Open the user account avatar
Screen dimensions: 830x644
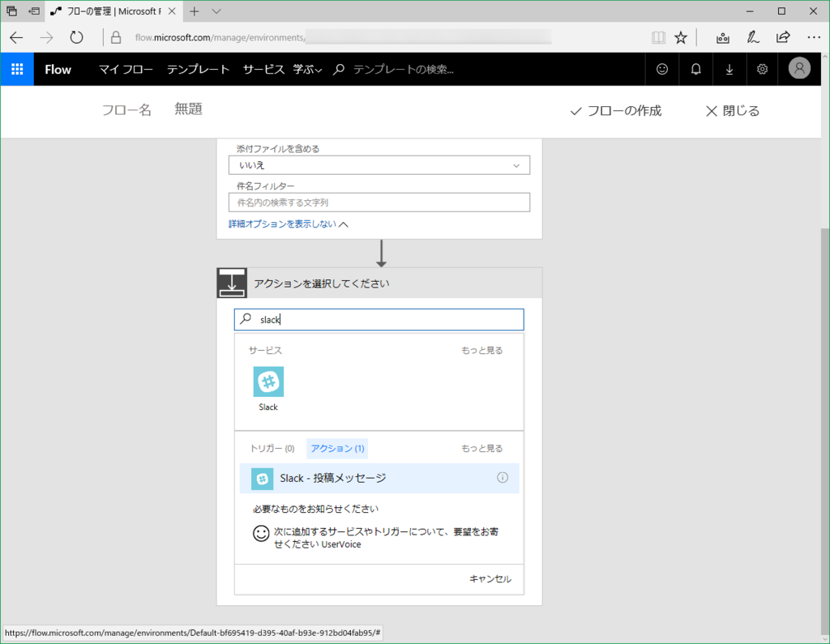point(799,68)
